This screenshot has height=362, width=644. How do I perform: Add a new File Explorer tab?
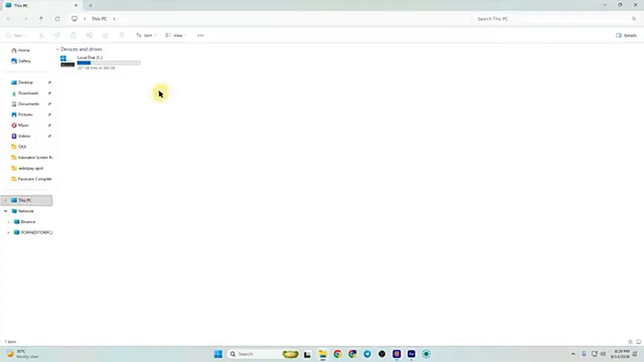point(91,6)
